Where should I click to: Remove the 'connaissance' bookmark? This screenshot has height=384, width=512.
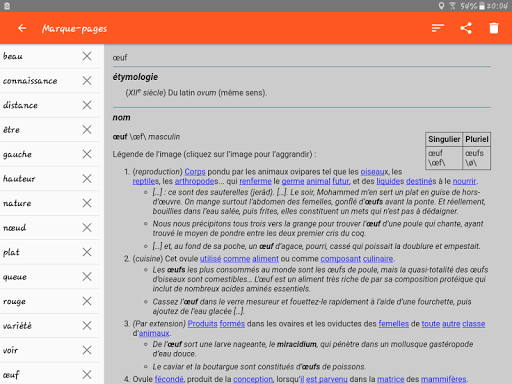point(87,81)
